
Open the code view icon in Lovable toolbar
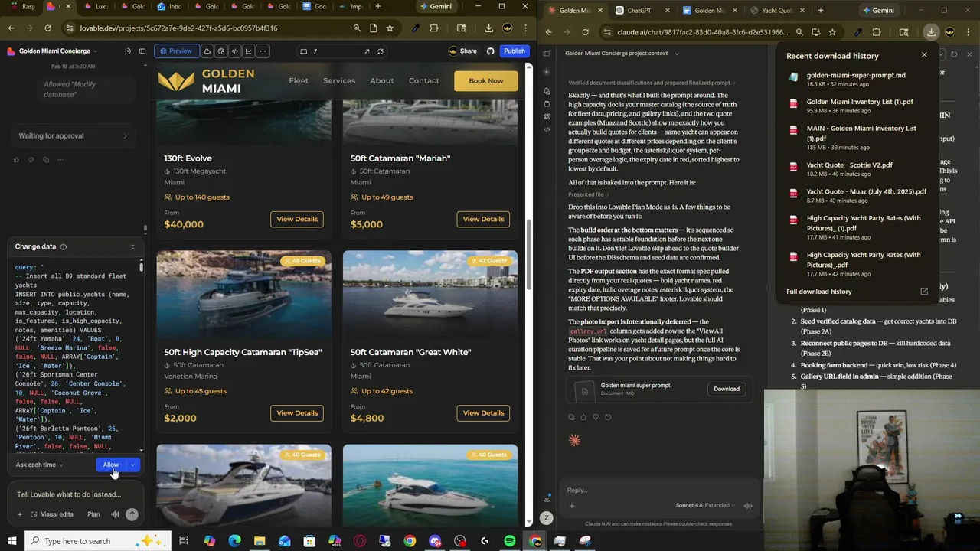pos(234,51)
